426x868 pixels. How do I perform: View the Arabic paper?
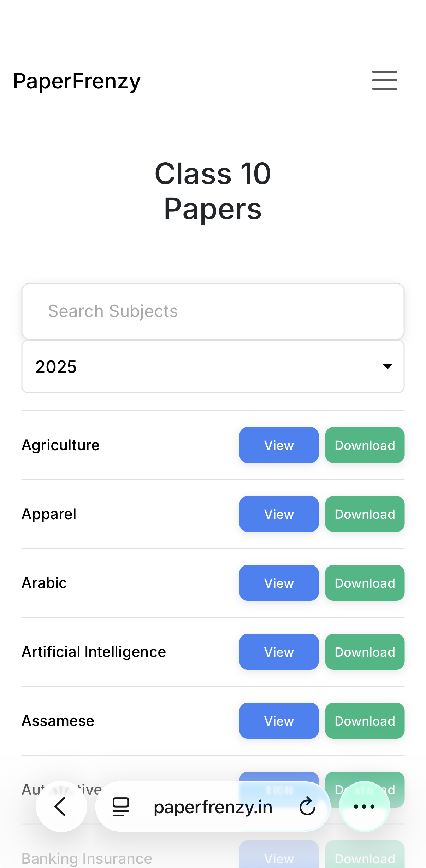tap(279, 583)
